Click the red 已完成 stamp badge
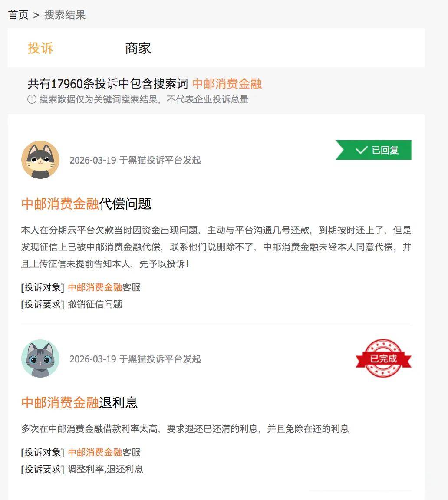Screen dimensions: 448x500 click(383, 359)
